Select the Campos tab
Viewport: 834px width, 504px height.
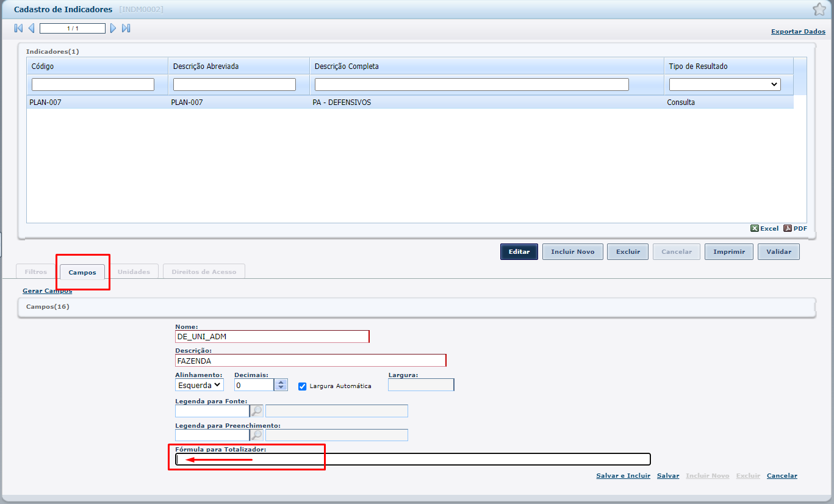[x=82, y=272]
